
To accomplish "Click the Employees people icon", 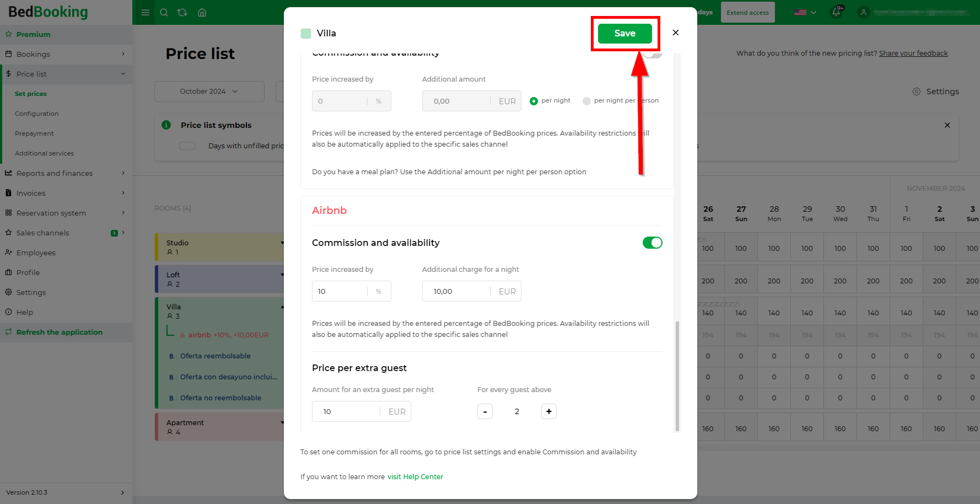I will pyautogui.click(x=9, y=253).
